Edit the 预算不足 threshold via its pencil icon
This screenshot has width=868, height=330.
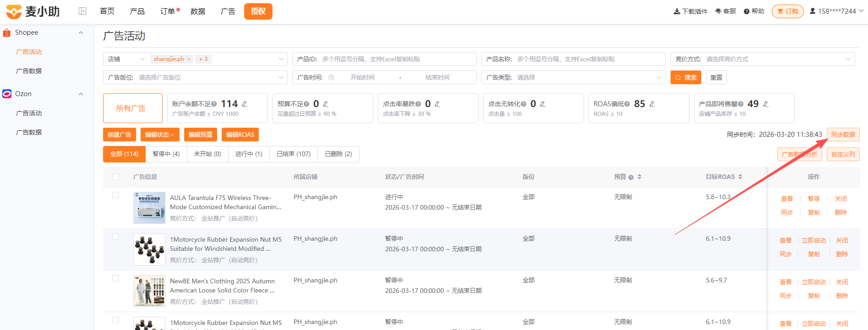(326, 104)
